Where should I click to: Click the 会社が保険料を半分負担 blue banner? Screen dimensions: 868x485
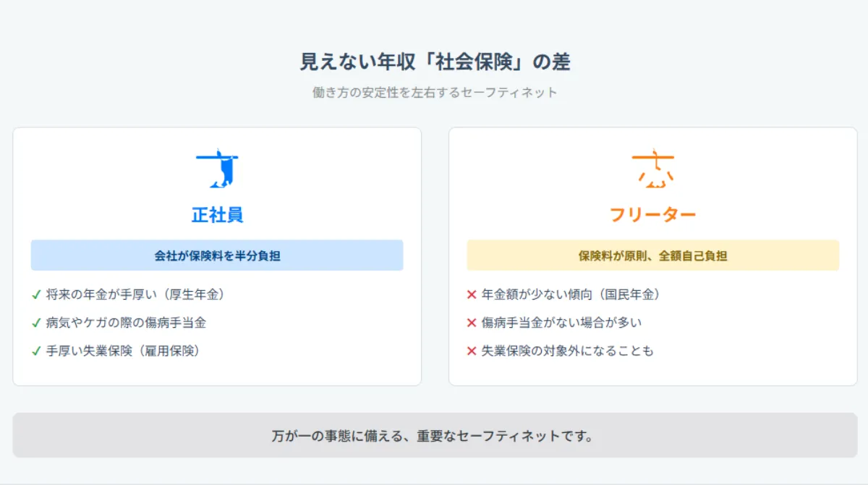click(x=217, y=256)
